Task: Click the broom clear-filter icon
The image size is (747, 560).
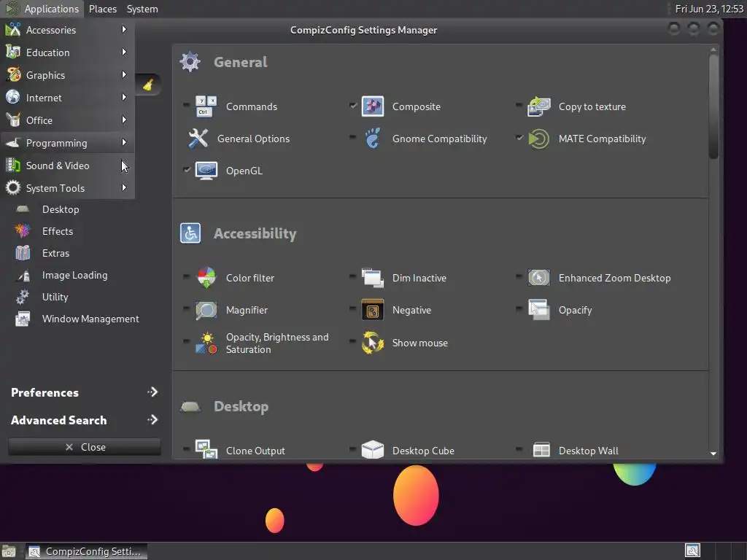Action: (x=147, y=85)
